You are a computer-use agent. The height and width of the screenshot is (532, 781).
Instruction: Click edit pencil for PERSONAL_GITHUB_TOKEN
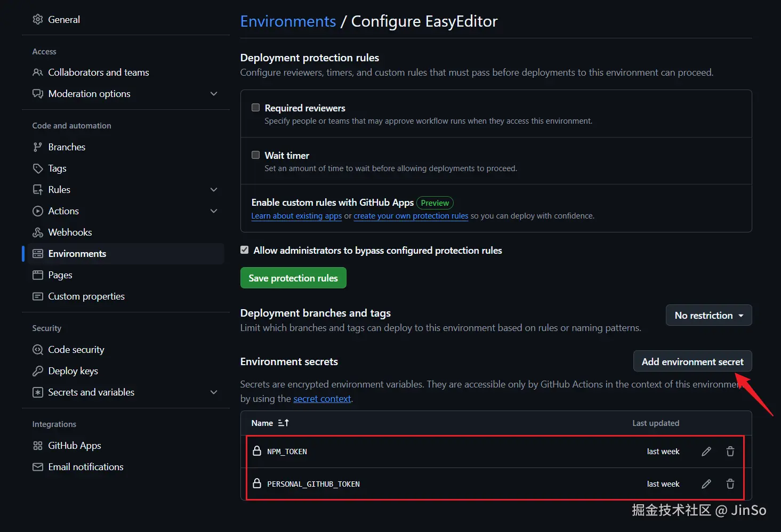[x=706, y=484]
